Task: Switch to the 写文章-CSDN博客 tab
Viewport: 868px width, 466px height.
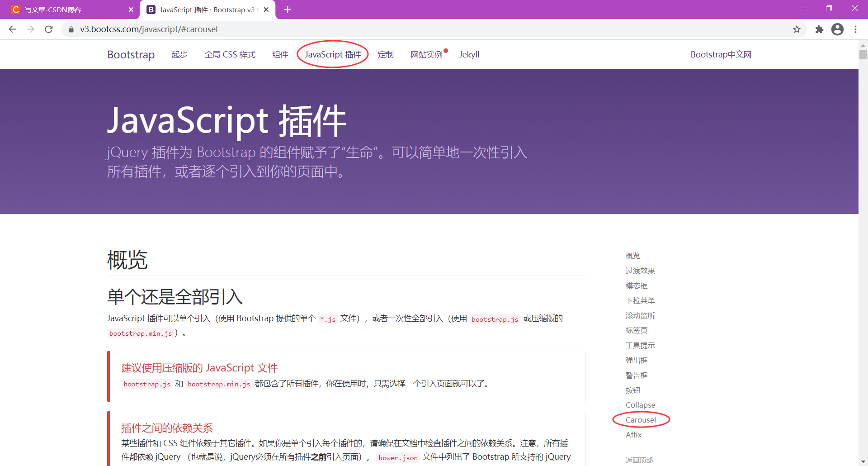Action: pyautogui.click(x=70, y=10)
